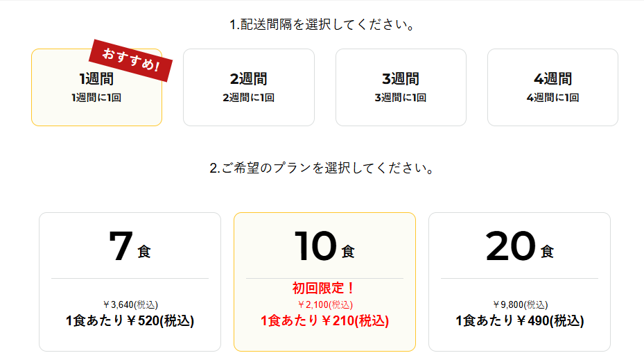Click the 2週間に1回 subtitle text
Viewport: 644px width, 353px height.
(248, 98)
